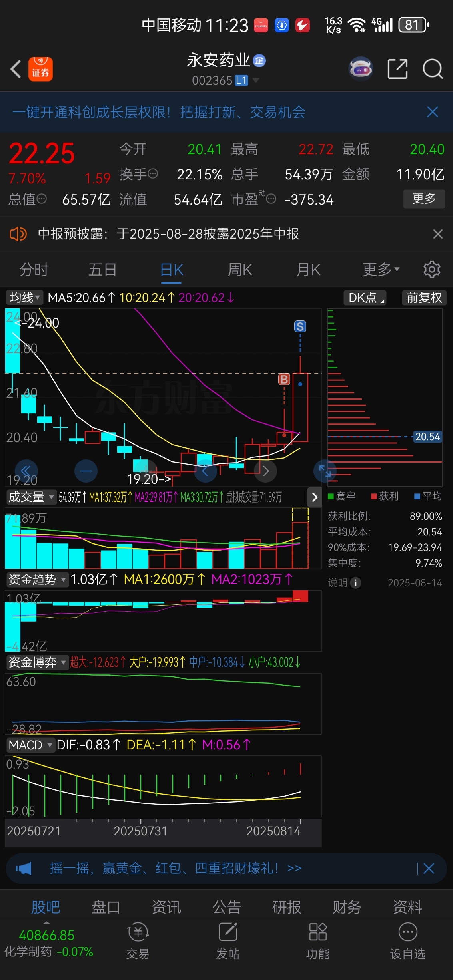The width and height of the screenshot is (453, 980).
Task: Tap the 套牢 legend swatch
Action: tap(331, 496)
